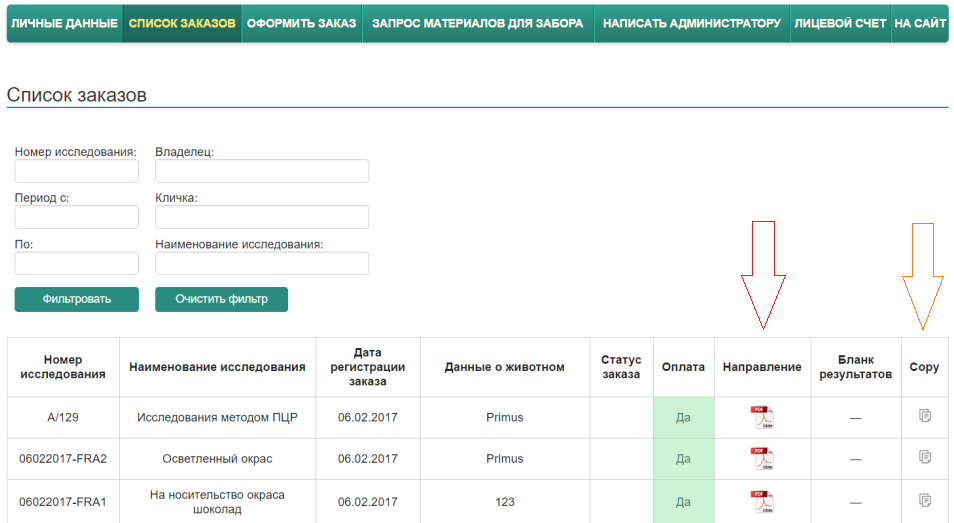
Task: Click payment Да in the 06022017-FRA2 row
Action: point(683,459)
